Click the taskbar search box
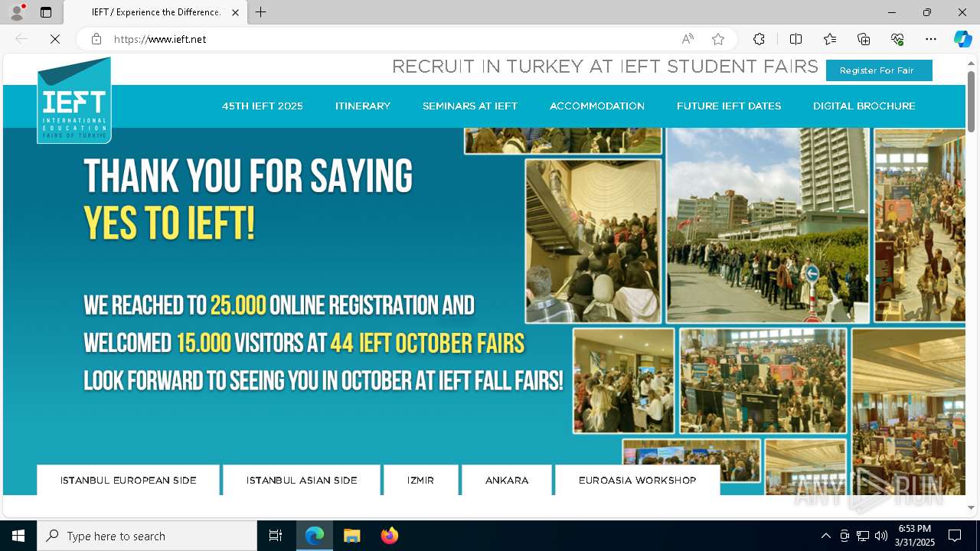Screen dimensions: 980x551 click(147, 536)
